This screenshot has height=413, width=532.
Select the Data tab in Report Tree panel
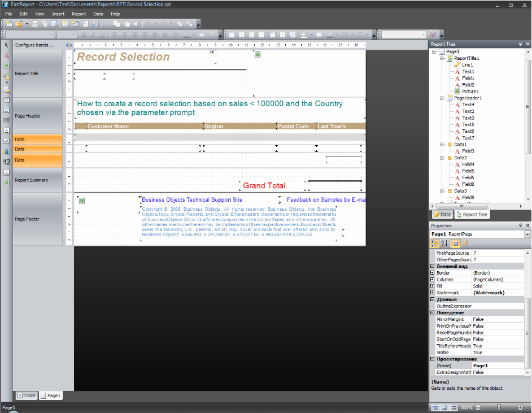click(x=442, y=215)
